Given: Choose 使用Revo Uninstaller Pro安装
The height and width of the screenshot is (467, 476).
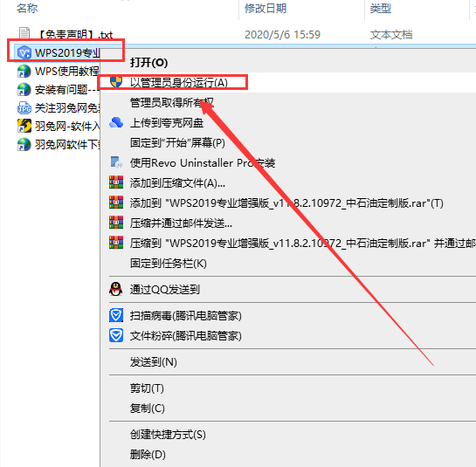Looking at the screenshot, I should point(203,162).
